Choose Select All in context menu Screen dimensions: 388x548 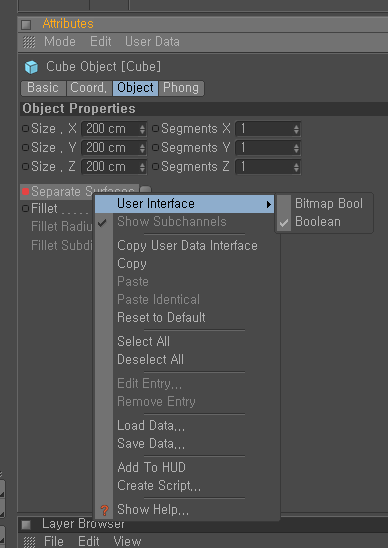143,341
